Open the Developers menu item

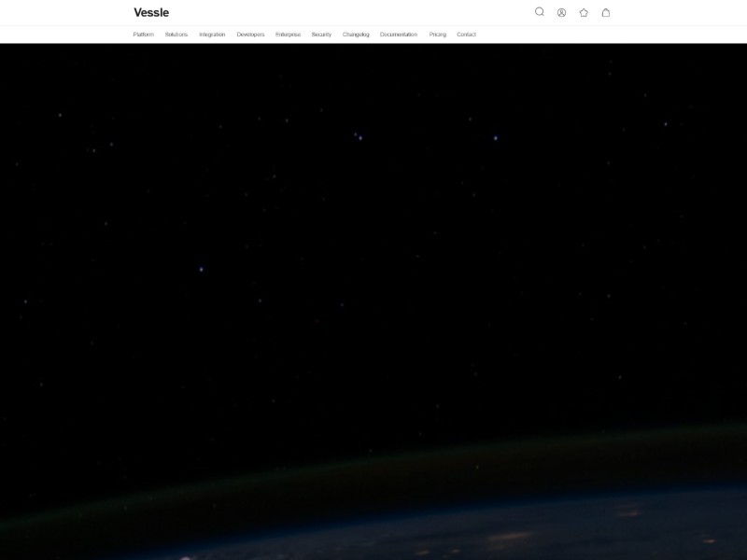coord(250,35)
